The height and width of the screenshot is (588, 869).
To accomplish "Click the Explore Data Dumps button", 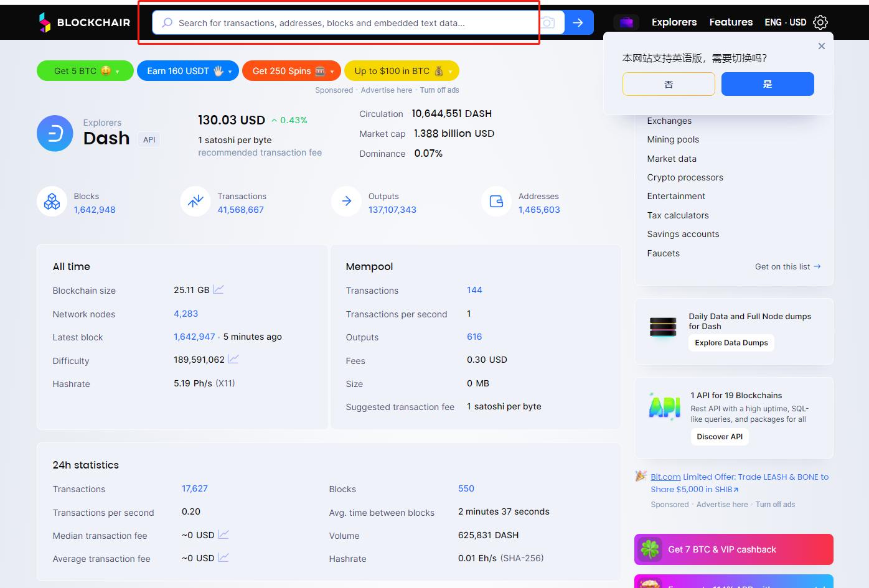I will (731, 343).
